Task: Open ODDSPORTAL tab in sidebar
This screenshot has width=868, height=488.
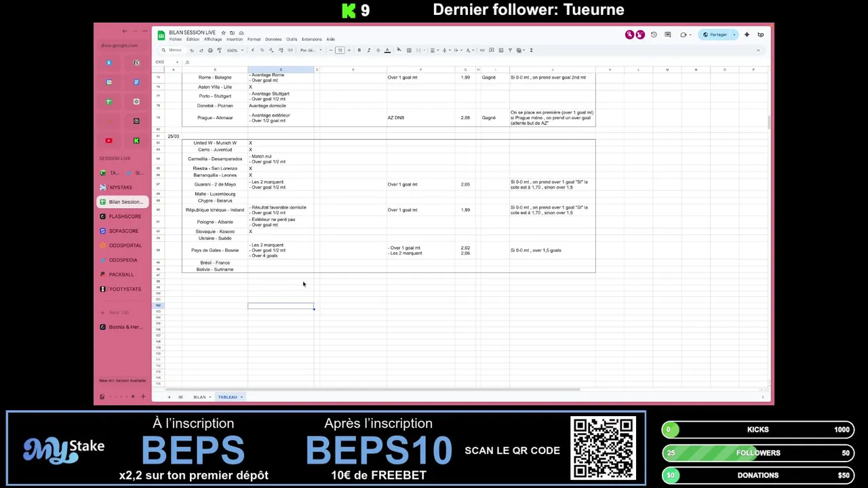Action: pos(121,245)
